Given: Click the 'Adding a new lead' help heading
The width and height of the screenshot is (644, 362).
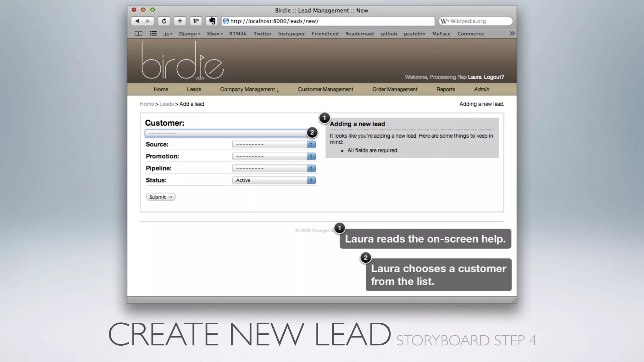Looking at the screenshot, I should (x=357, y=124).
